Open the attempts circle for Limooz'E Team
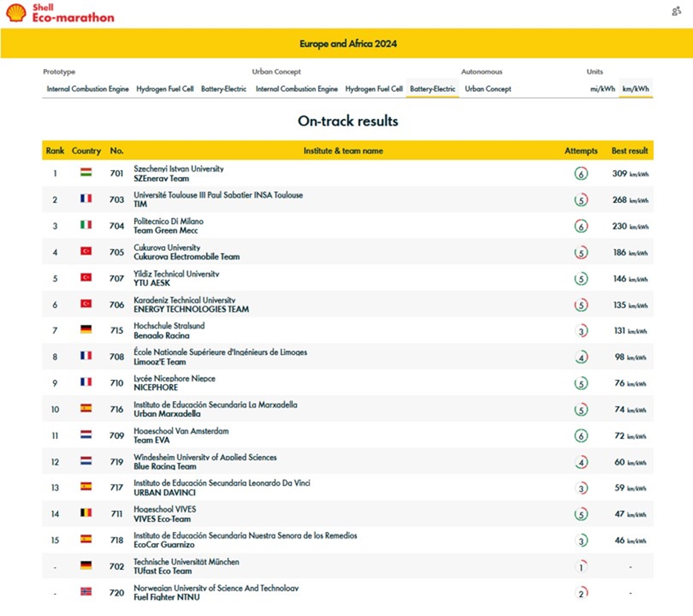This screenshot has height=616, width=693. coord(581,357)
